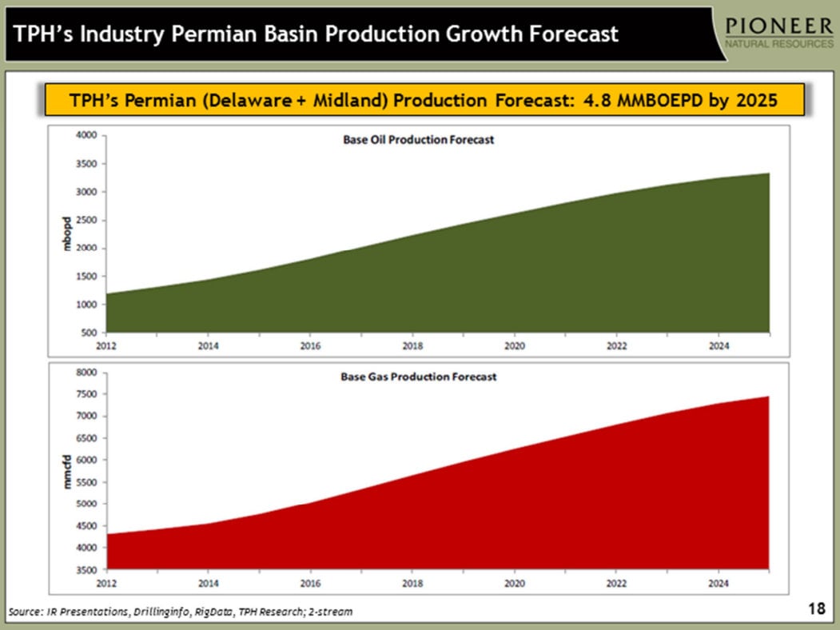Click the yellow 4.8 MMBOEPD by 2025 banner
Viewport: 840px width, 630px height.
pyautogui.click(x=424, y=101)
